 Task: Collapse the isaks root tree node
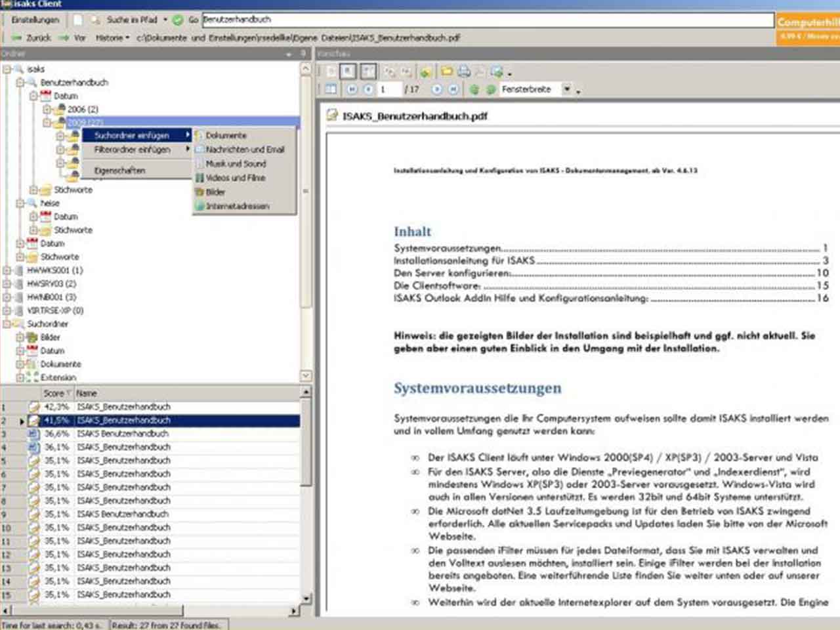click(7, 69)
